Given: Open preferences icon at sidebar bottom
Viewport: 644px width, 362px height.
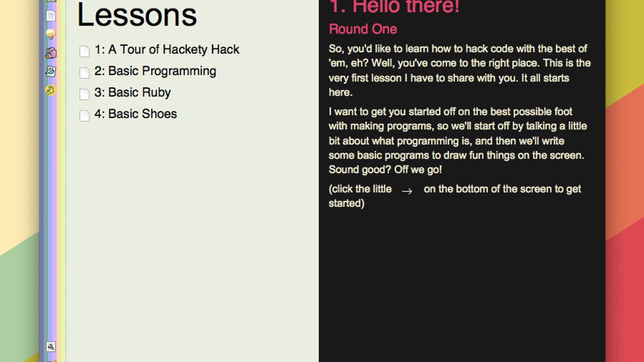Looking at the screenshot, I should pos(51,346).
